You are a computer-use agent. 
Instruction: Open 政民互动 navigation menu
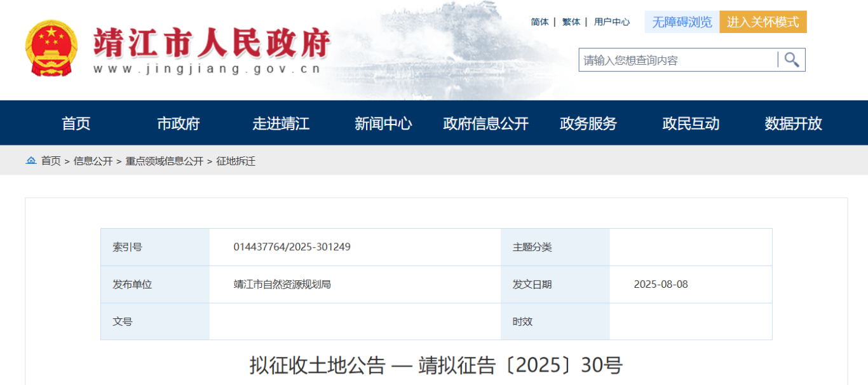[x=691, y=123]
